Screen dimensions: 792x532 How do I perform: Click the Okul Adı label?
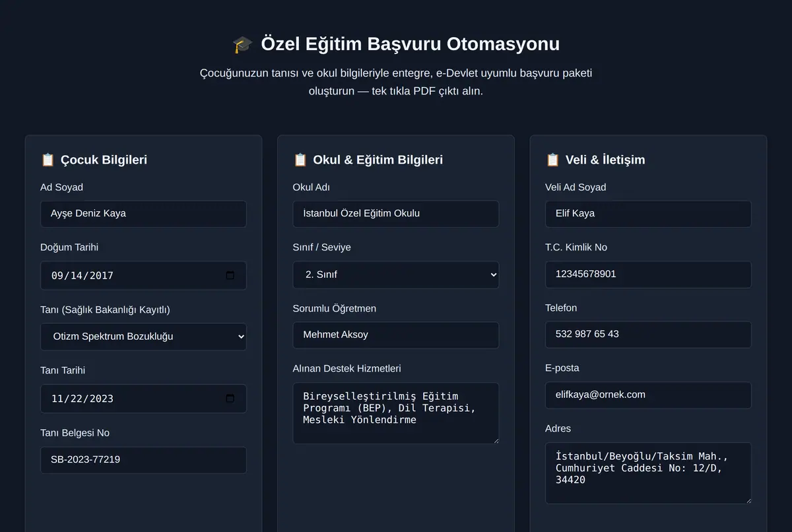pos(312,187)
